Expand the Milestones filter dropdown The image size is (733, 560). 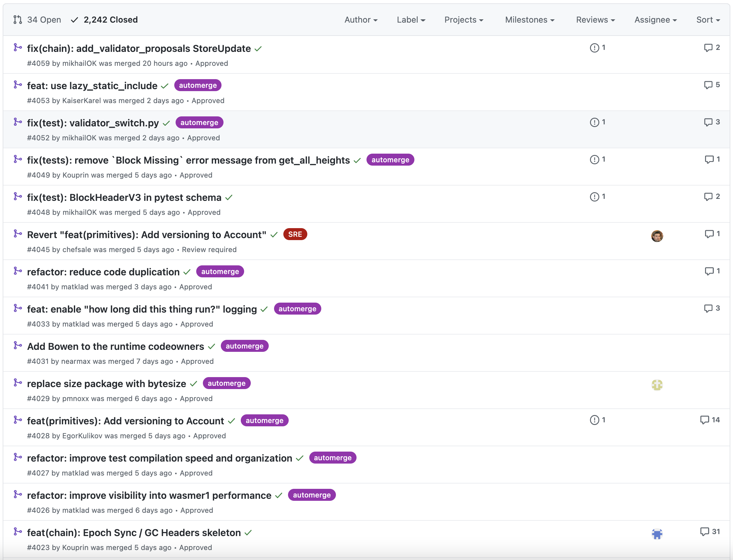coord(529,20)
